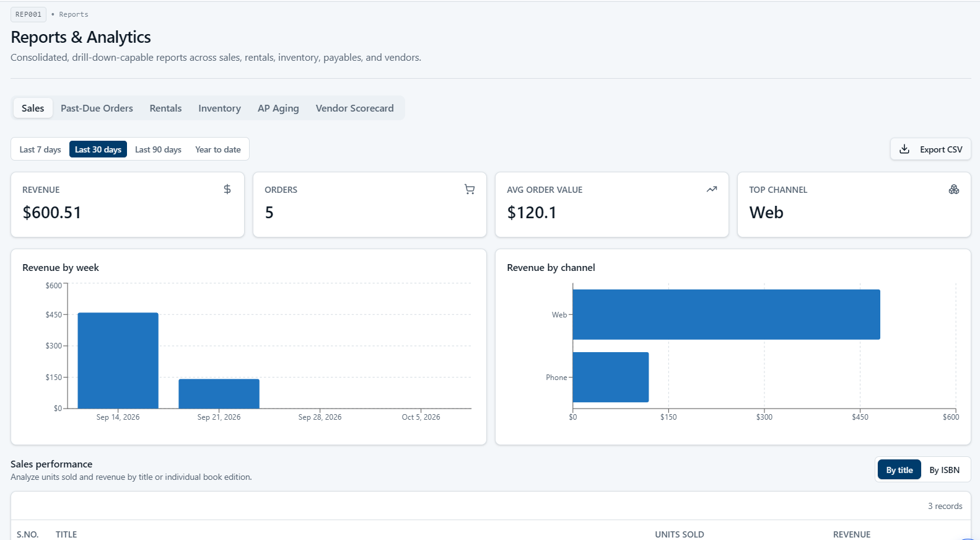Viewport: 980px width, 540px height.
Task: Toggle sales performance view to By title
Action: [x=899, y=470]
